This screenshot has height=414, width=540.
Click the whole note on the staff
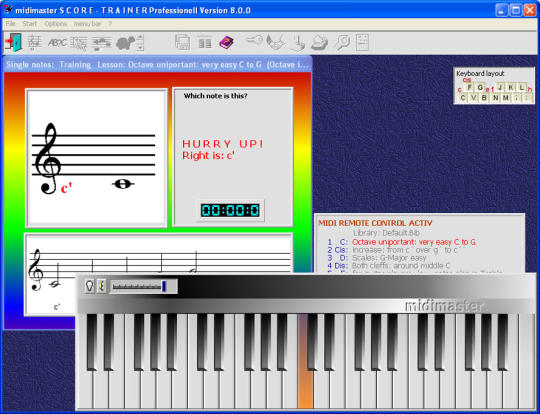pyautogui.click(x=123, y=184)
